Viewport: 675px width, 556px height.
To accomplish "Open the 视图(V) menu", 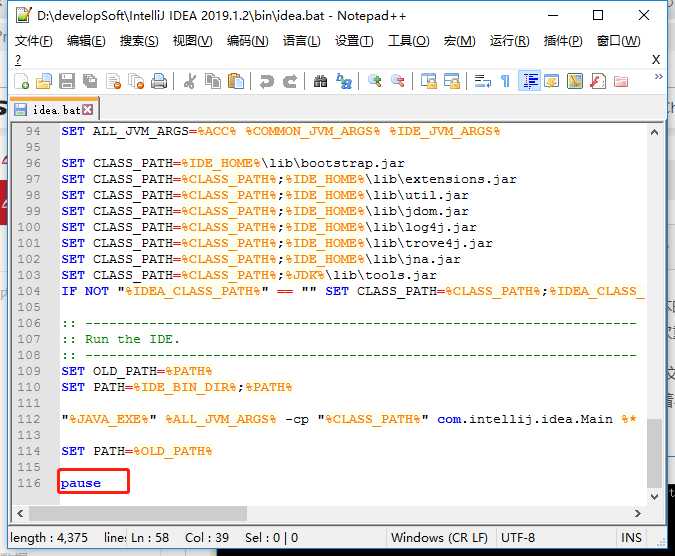I will (192, 41).
